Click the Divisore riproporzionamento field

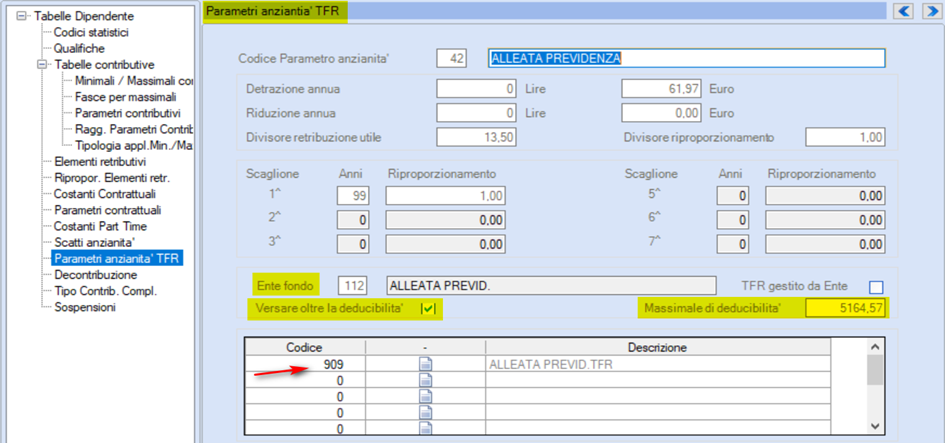[x=845, y=137]
